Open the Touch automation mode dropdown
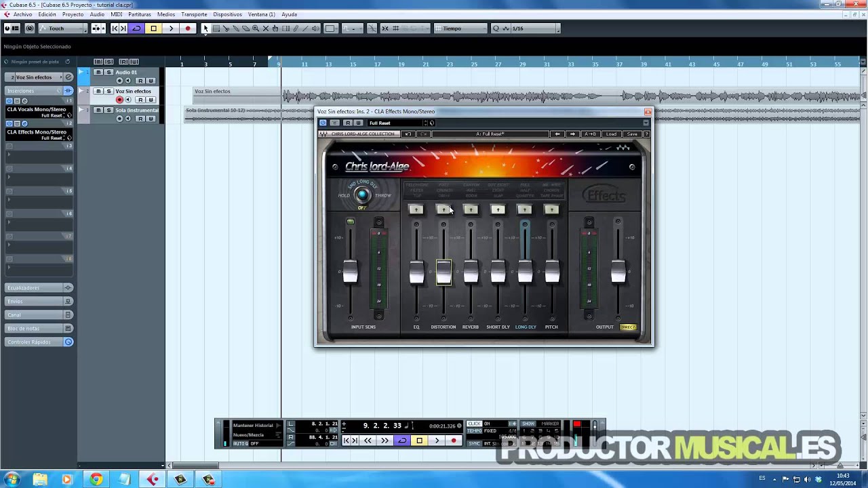Image resolution: width=868 pixels, height=488 pixels. (x=63, y=28)
